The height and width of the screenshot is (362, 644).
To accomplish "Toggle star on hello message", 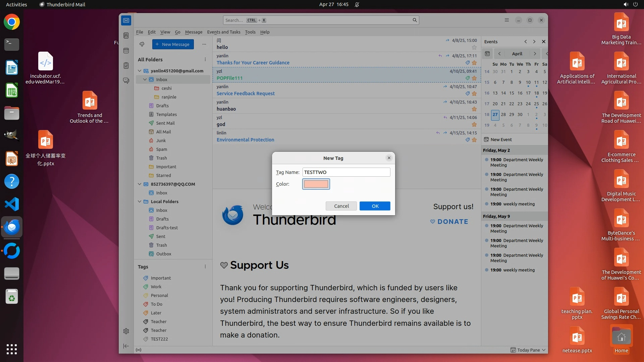I will (474, 47).
